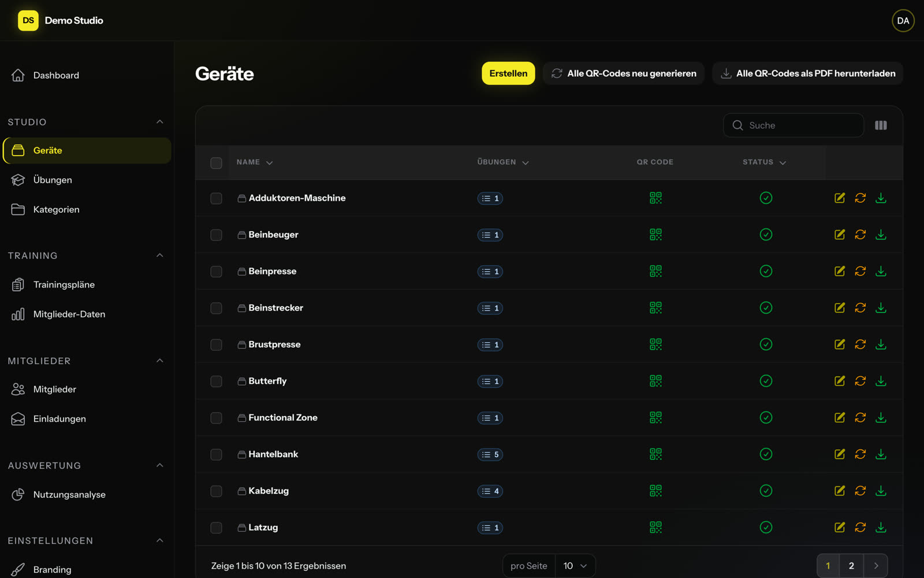The image size is (924, 578).
Task: Click Alle QR-Codes neu generieren
Action: (624, 73)
